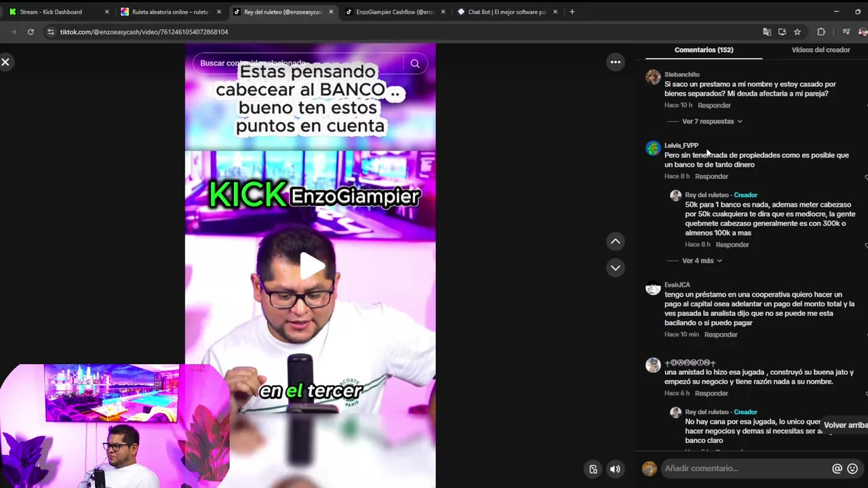The image size is (868, 488).
Task: Open the translate page icon
Action: coord(767,32)
